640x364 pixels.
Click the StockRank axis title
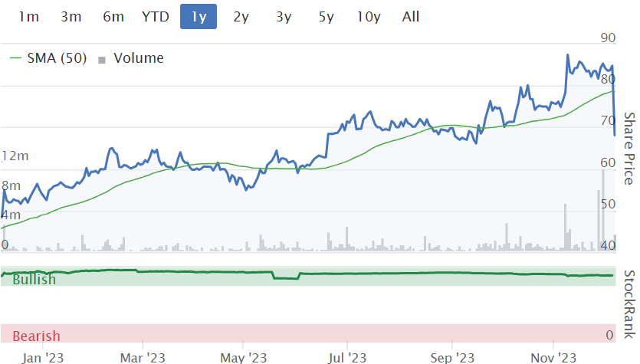pyautogui.click(x=629, y=304)
